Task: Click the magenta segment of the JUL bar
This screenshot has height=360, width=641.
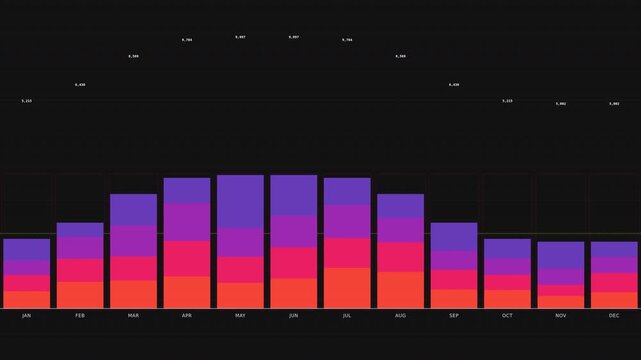Action: tap(347, 221)
